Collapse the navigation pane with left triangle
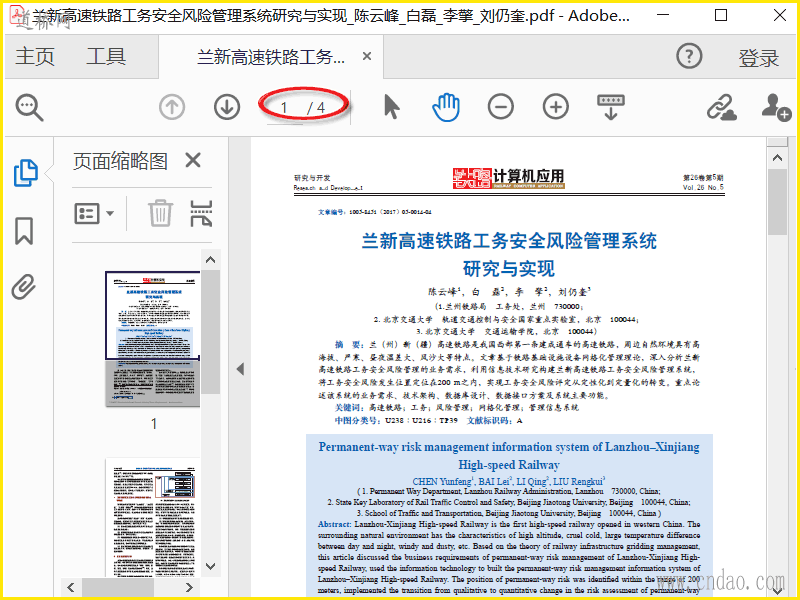 (x=240, y=369)
